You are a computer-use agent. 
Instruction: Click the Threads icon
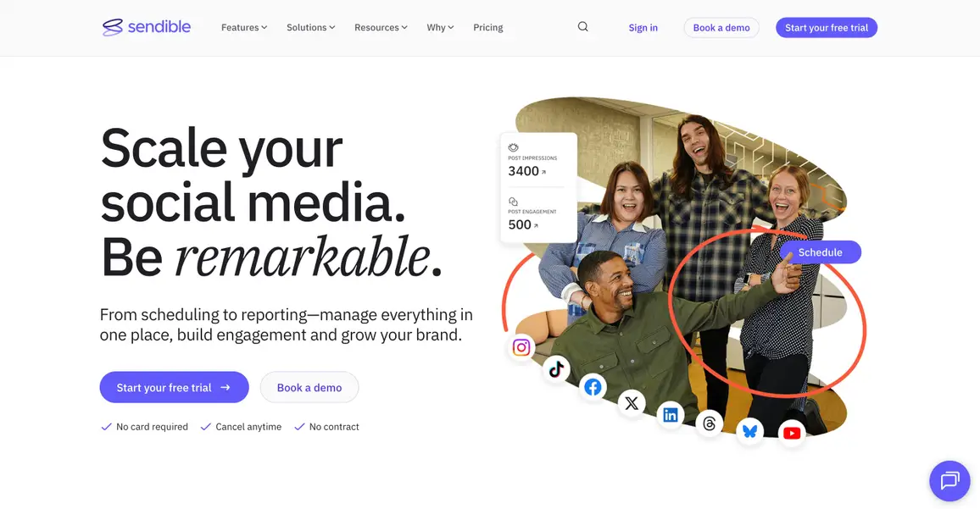point(710,423)
